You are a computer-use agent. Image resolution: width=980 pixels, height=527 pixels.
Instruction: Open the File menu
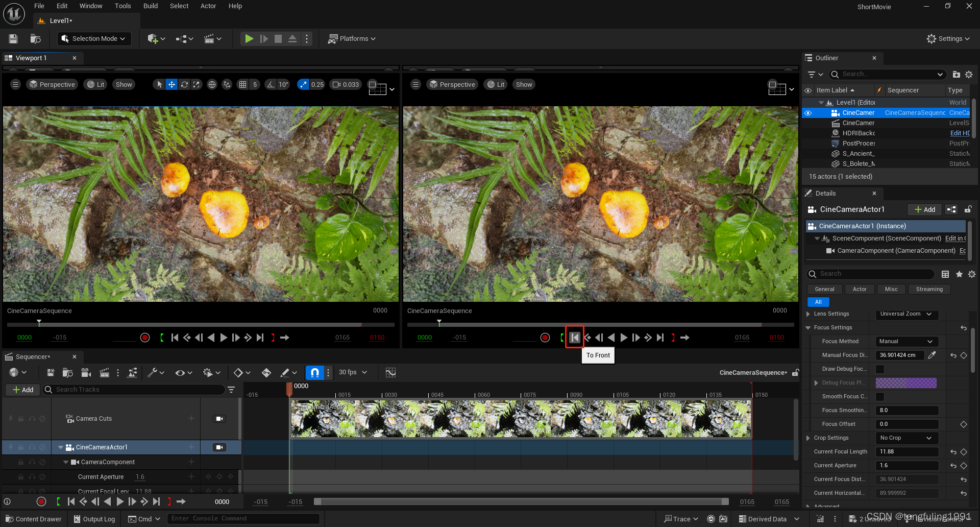[x=39, y=6]
